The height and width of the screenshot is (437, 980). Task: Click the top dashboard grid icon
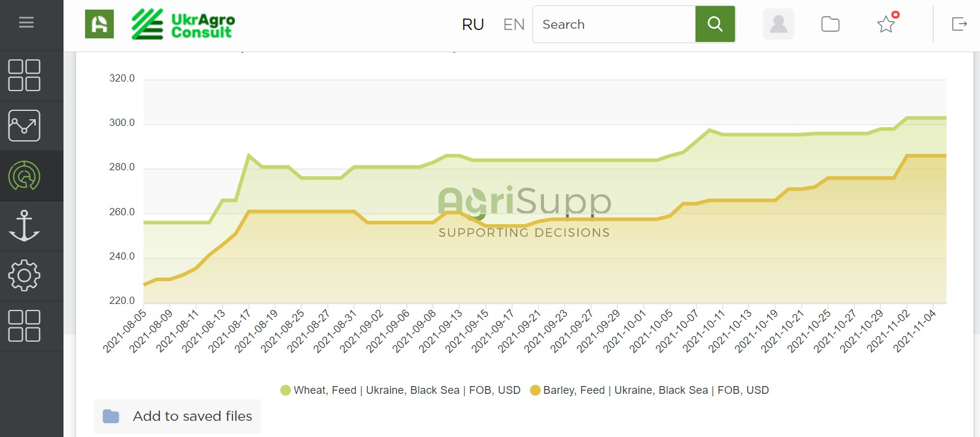[25, 76]
